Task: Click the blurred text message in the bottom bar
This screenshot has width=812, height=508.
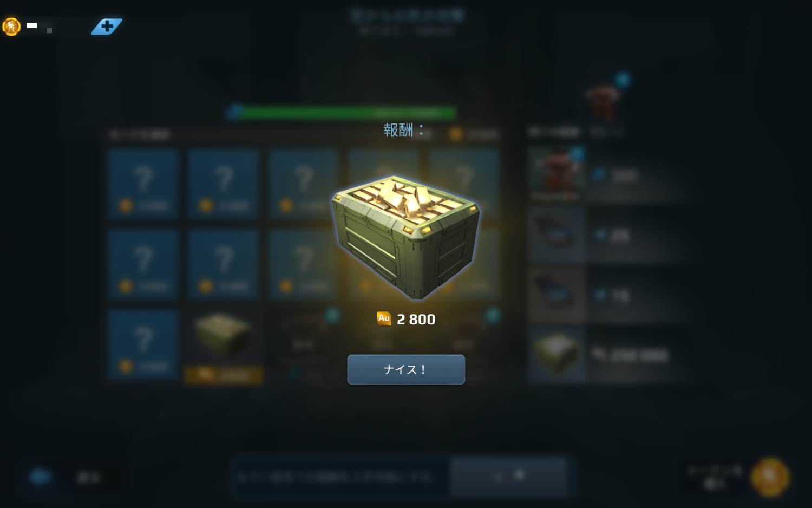Action: pos(336,477)
